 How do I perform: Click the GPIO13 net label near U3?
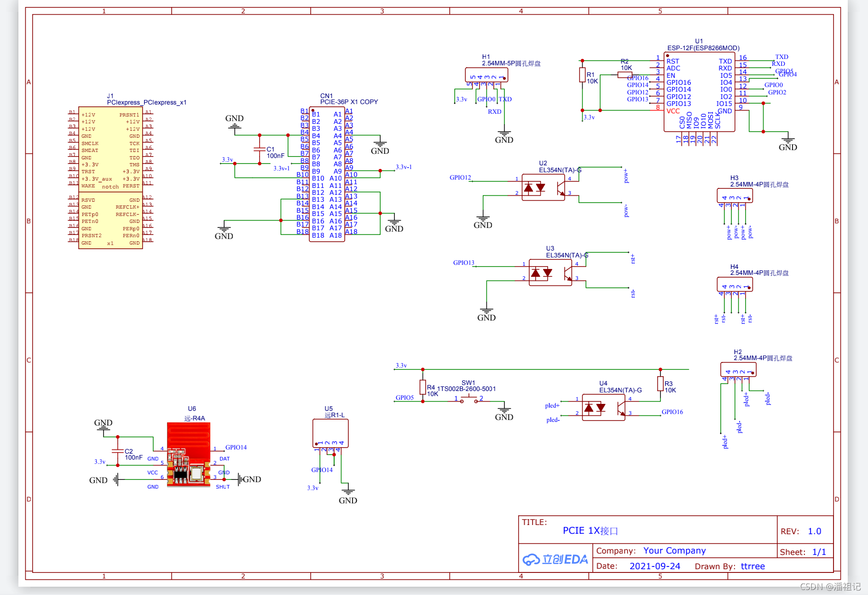coord(463,262)
